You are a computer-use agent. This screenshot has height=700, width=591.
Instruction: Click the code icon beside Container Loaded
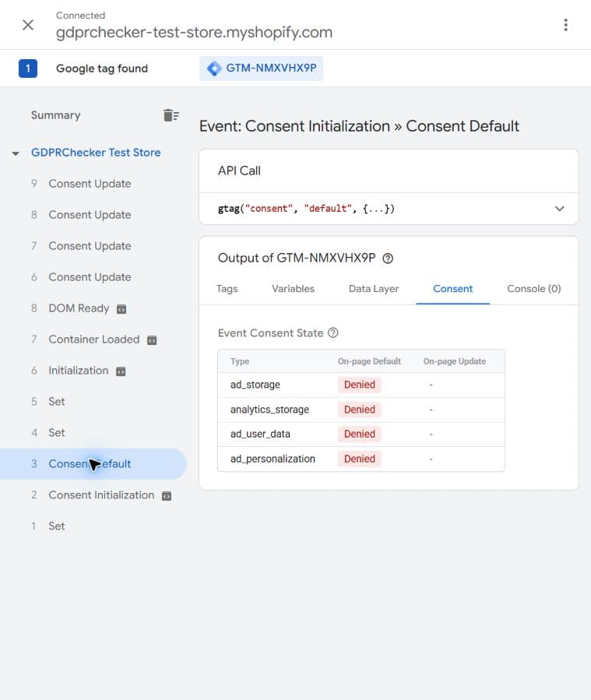152,340
